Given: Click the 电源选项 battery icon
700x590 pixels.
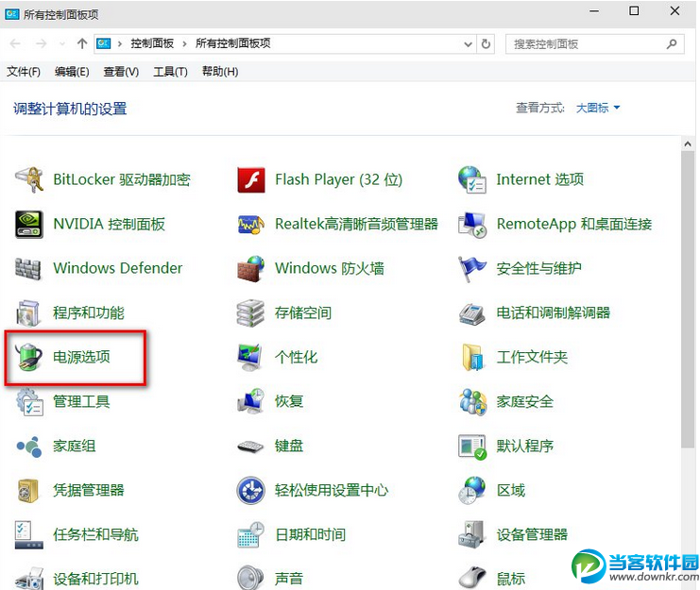Looking at the screenshot, I should pos(28,357).
